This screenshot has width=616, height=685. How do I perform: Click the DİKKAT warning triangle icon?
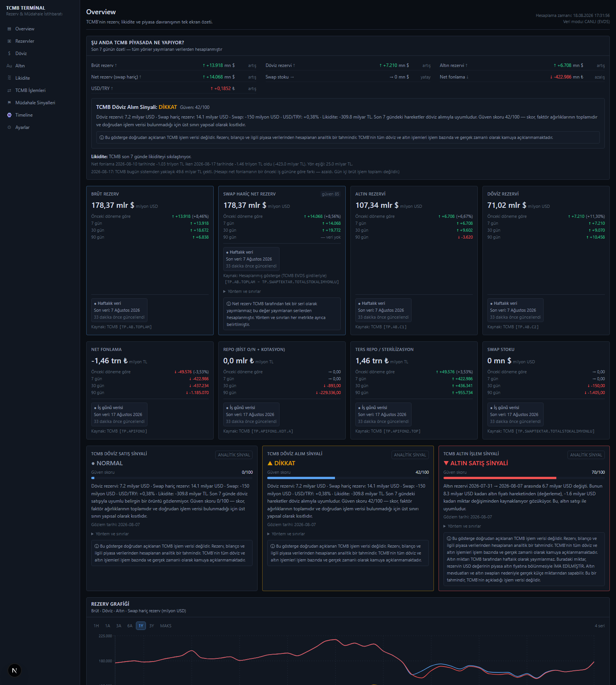[270, 463]
